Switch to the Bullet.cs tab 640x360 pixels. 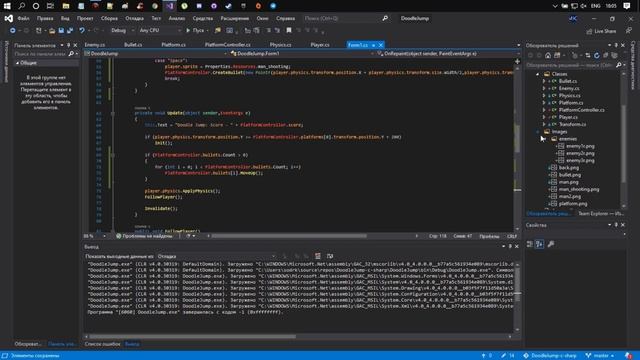133,45
